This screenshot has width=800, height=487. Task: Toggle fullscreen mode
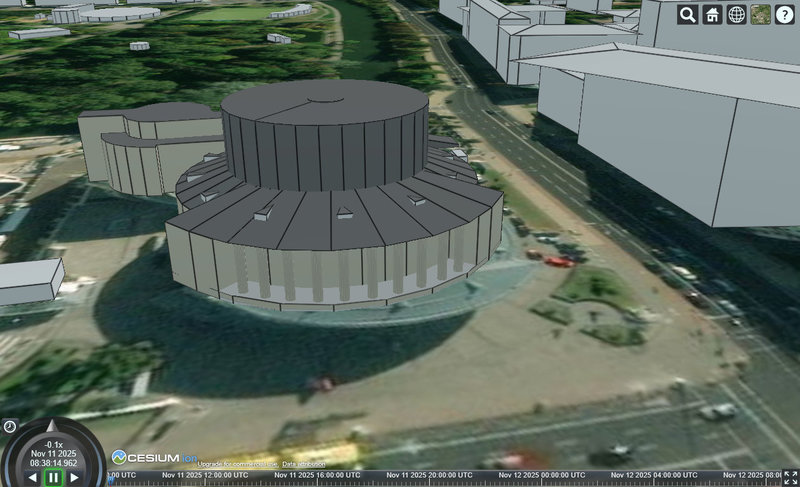click(x=789, y=477)
